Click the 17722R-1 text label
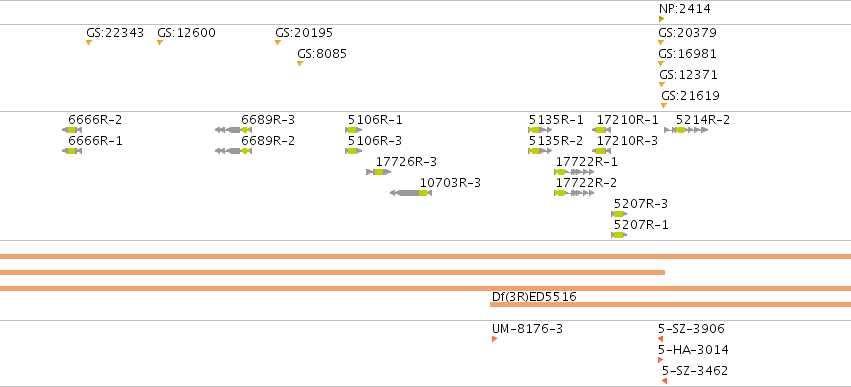This screenshot has width=851, height=387. point(587,162)
